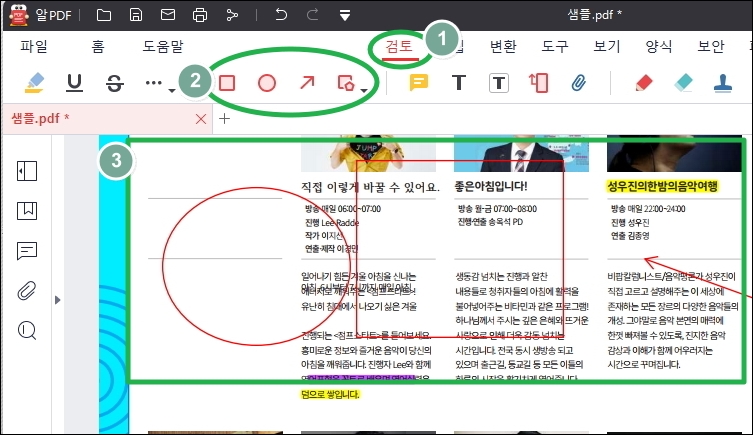
Task: Close the 샘플.pdf document tab
Action: tap(201, 119)
